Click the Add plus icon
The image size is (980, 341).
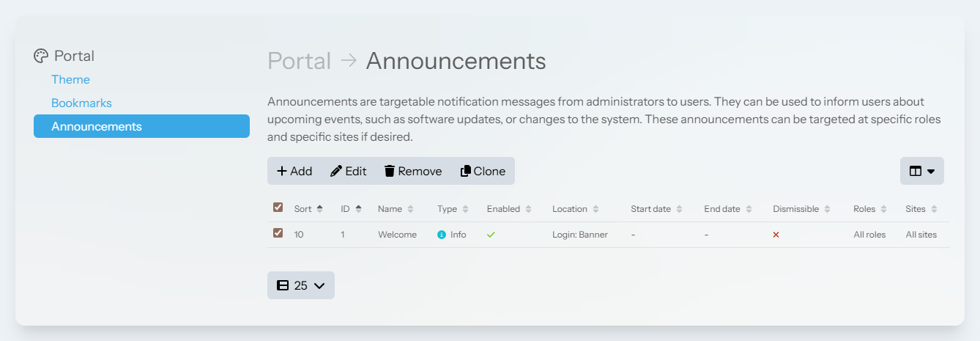282,171
